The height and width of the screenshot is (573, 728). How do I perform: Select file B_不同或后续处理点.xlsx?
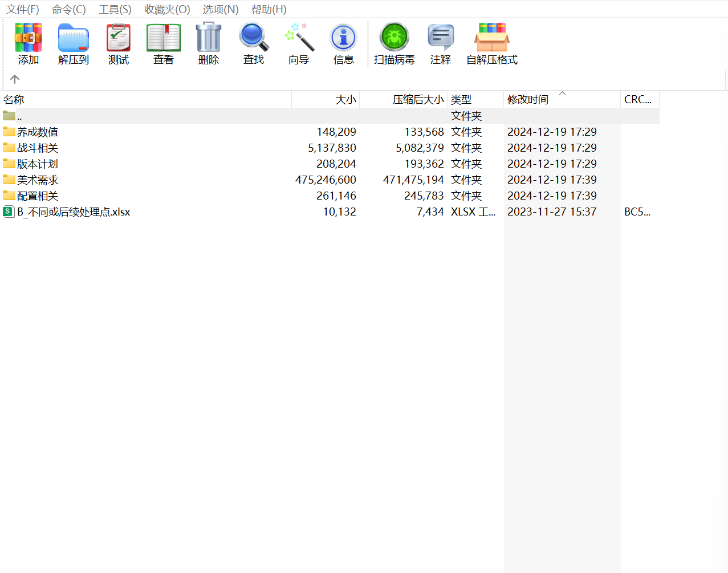coord(74,212)
